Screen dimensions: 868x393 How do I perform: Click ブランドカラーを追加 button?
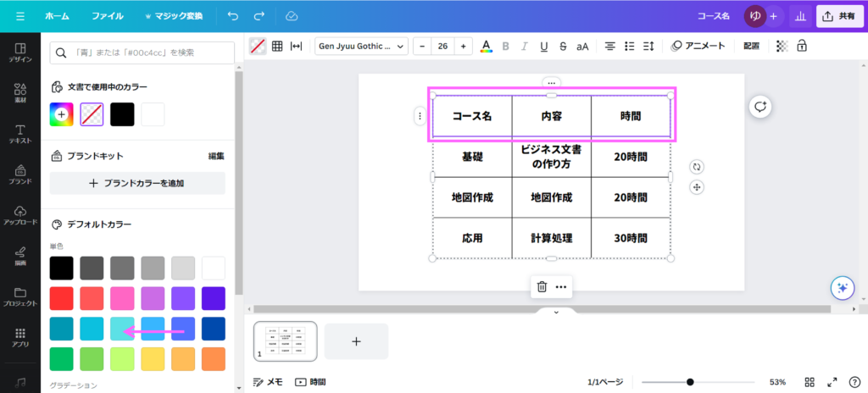click(137, 183)
